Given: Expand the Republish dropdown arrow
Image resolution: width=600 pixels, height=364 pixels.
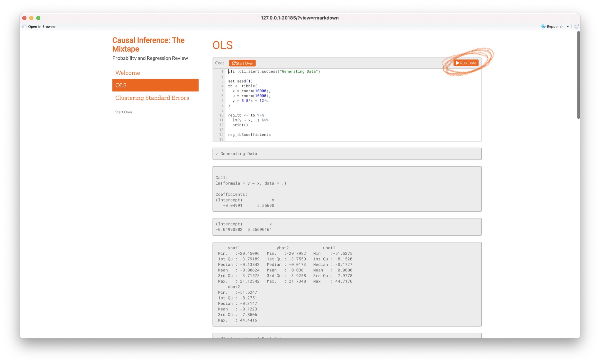Looking at the screenshot, I should [568, 27].
